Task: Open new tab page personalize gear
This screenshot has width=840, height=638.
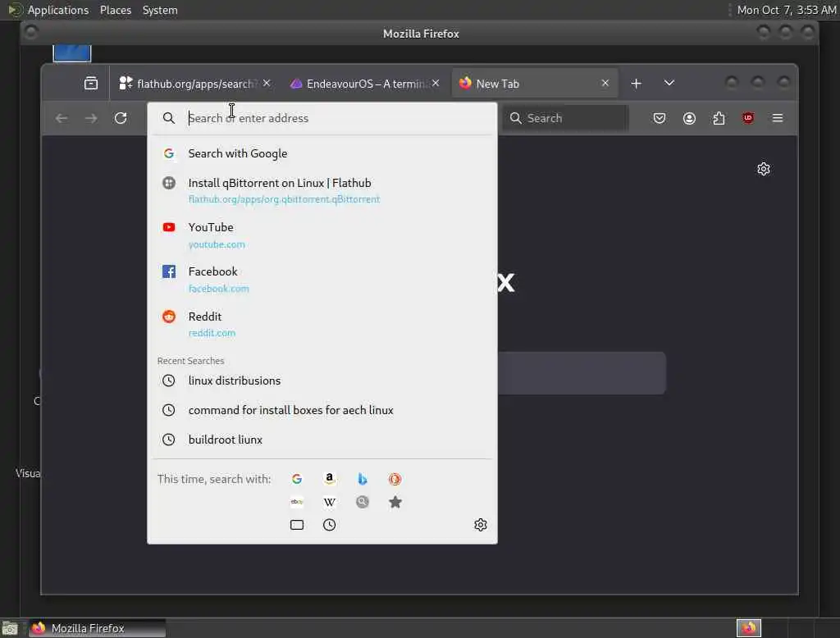Action: [x=764, y=169]
